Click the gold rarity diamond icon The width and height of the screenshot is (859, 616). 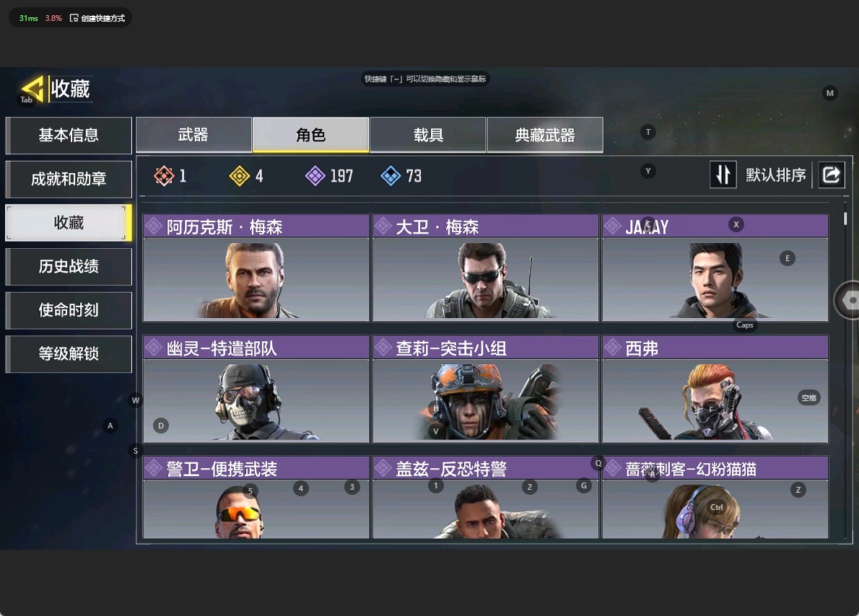click(x=240, y=176)
